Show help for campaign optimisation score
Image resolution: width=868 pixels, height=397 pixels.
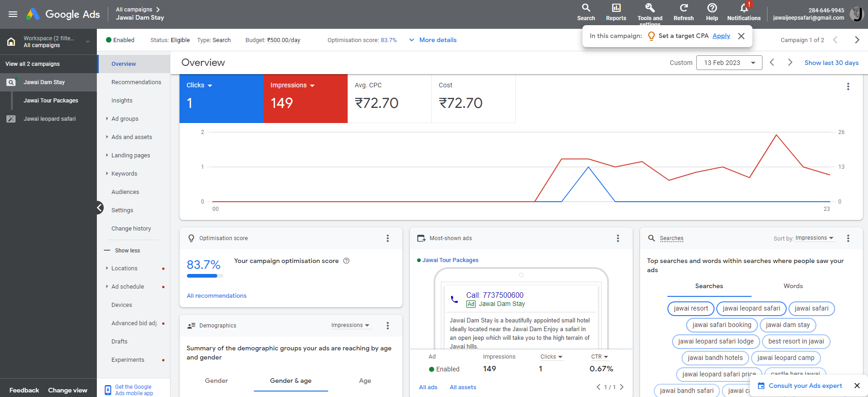(x=346, y=261)
